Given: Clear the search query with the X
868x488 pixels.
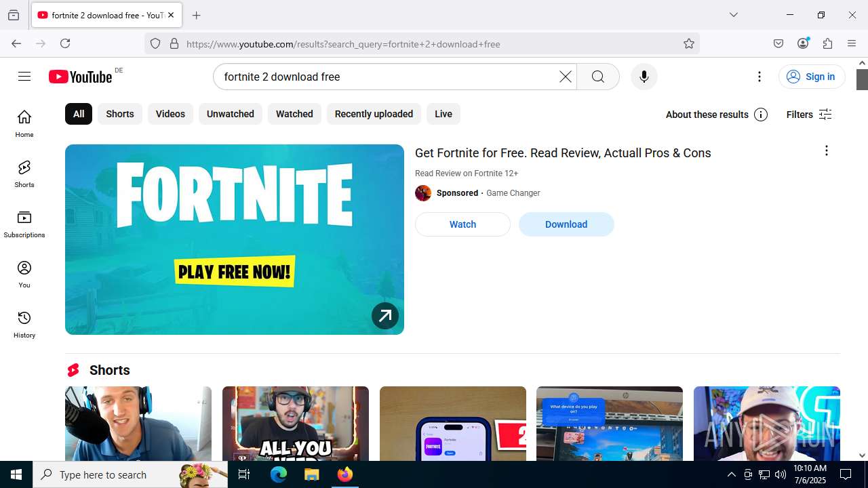Looking at the screenshot, I should (x=565, y=77).
